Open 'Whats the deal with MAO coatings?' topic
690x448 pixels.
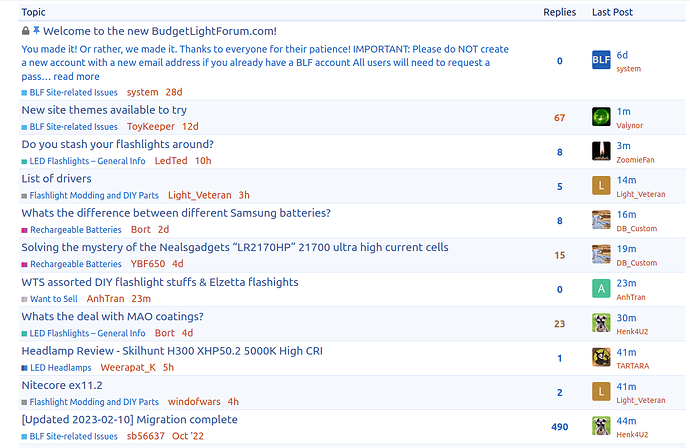pos(113,316)
